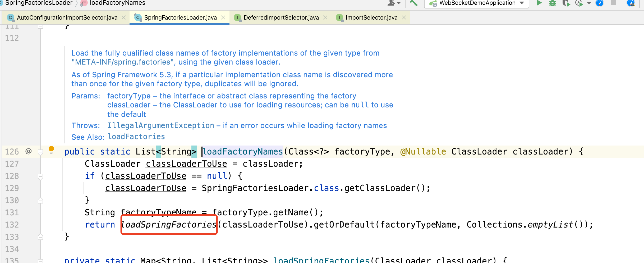The height and width of the screenshot is (263, 644).
Task: Click the gray stop square button
Action: (x=613, y=3)
